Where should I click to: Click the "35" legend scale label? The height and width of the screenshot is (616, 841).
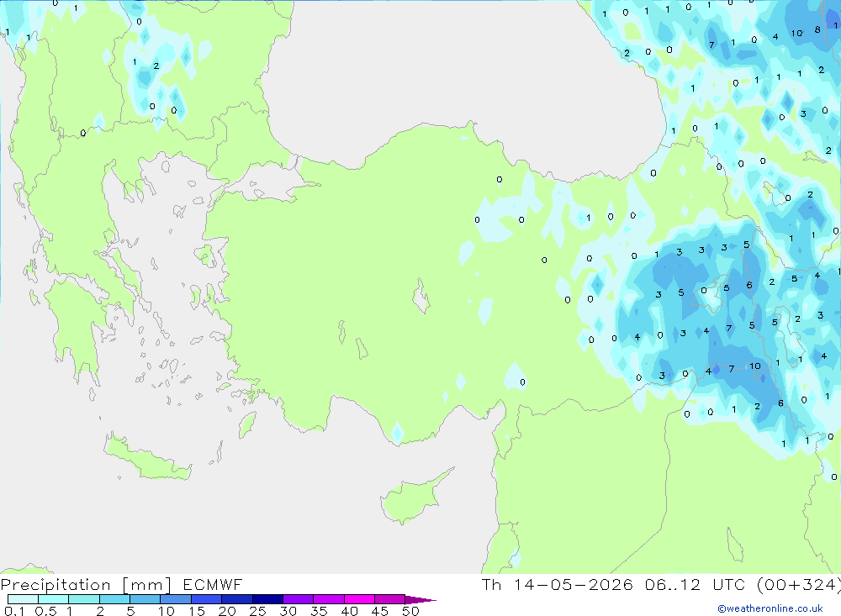tap(319, 611)
